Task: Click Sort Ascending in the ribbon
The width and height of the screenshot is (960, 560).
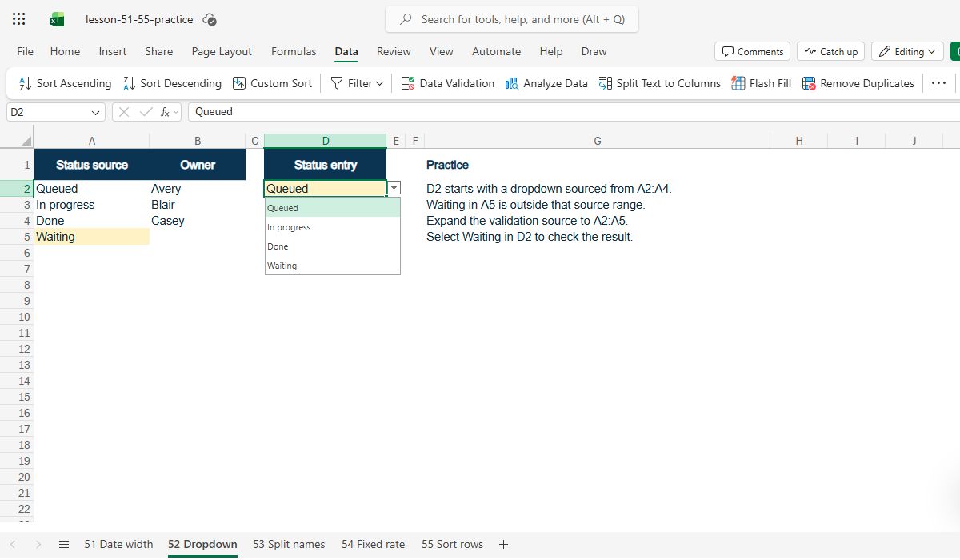Action: click(x=64, y=83)
